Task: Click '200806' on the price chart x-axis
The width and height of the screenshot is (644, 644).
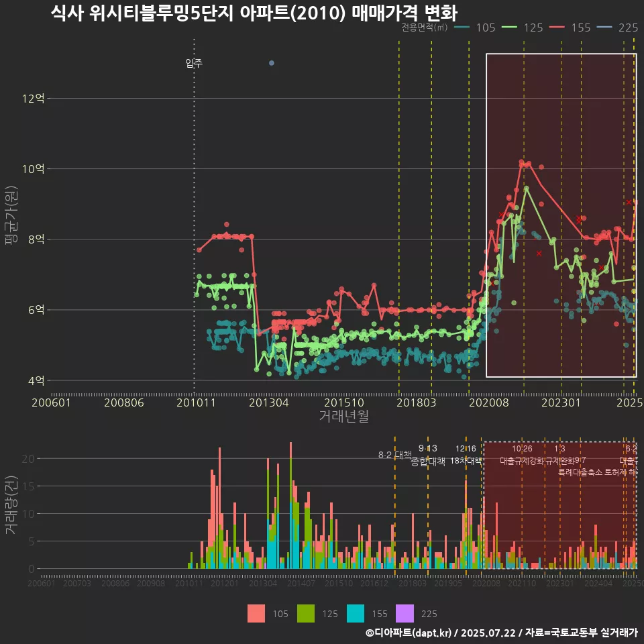Action: (124, 402)
